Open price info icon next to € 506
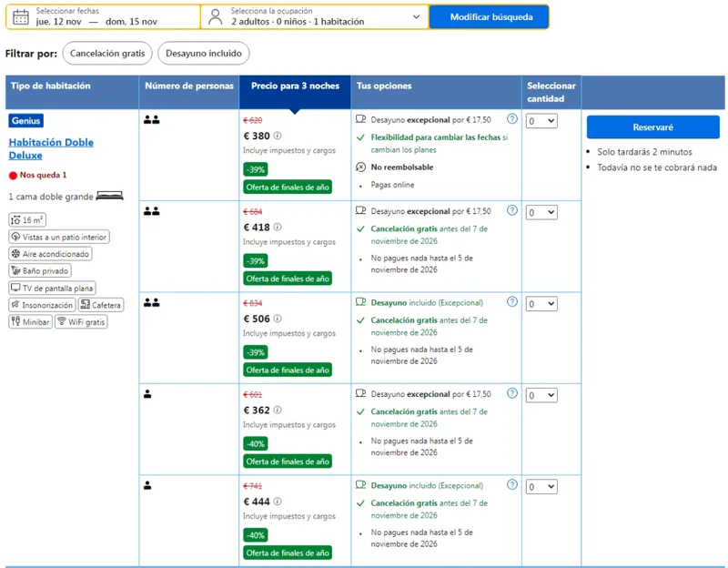The image size is (728, 568). (278, 319)
